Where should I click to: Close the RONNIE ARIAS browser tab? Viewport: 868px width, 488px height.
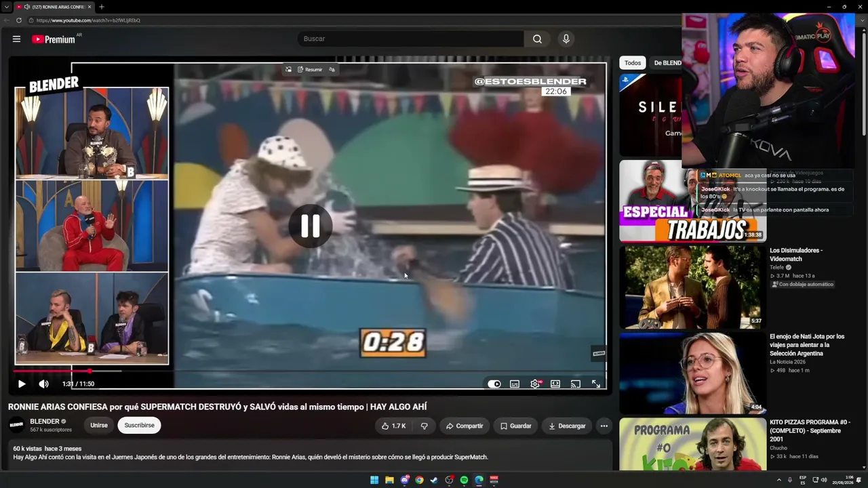[90, 7]
